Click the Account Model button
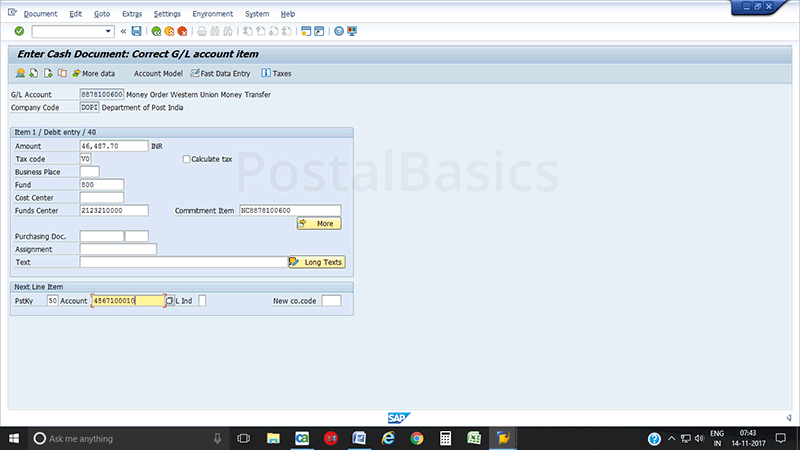This screenshot has height=450, width=800. (x=158, y=73)
